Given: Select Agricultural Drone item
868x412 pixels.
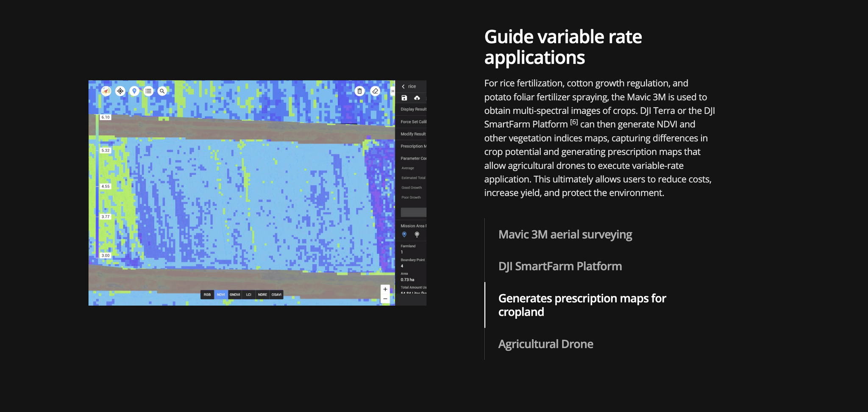Looking at the screenshot, I should pos(545,344).
